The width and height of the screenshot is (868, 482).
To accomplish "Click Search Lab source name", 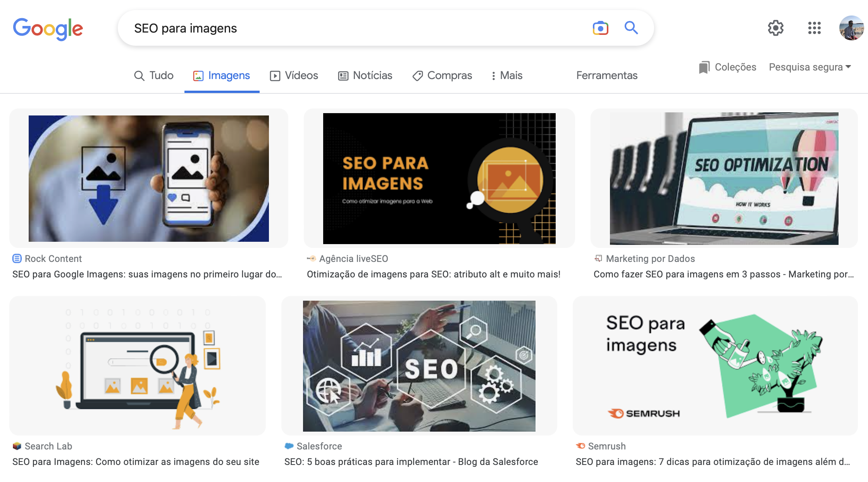I will 48,446.
